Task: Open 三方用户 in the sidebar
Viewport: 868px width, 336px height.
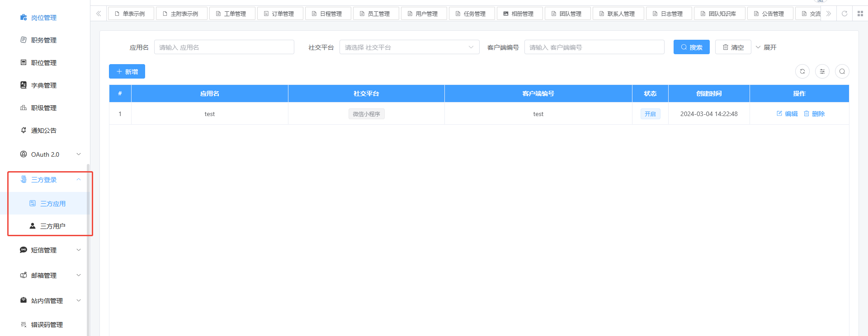Action: click(52, 226)
